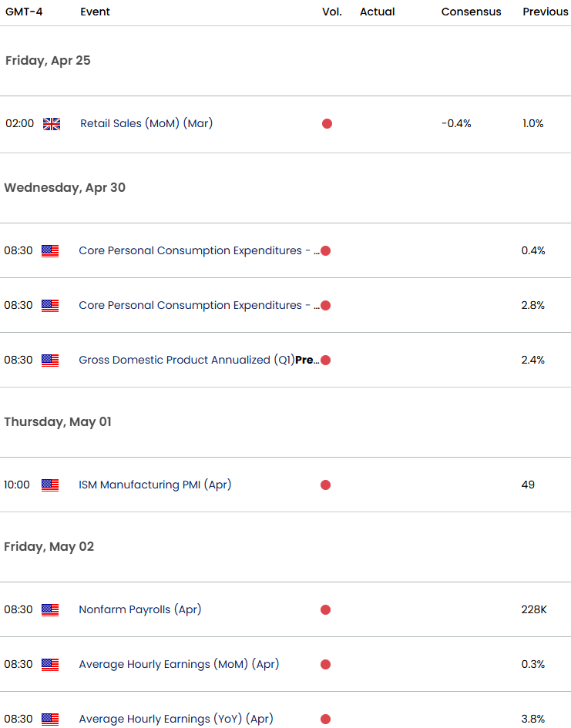Toggle the volatility marker on the Core PCE row
Viewport: 571px width, 728px height.
point(326,250)
